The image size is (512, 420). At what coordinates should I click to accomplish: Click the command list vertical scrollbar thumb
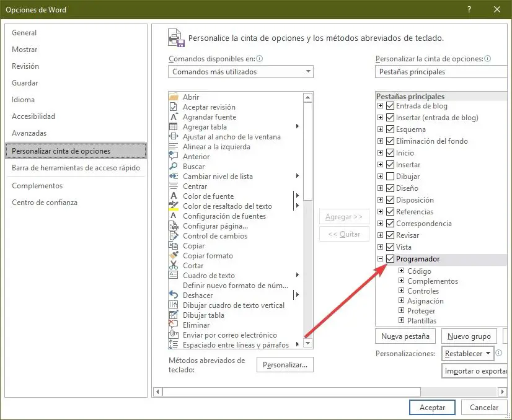(307, 151)
